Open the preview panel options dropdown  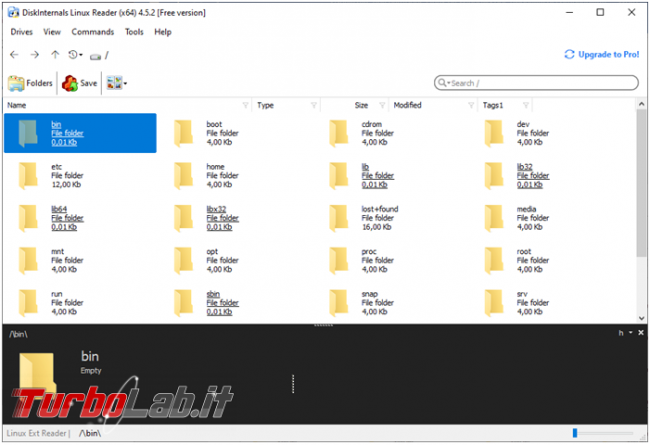point(631,333)
